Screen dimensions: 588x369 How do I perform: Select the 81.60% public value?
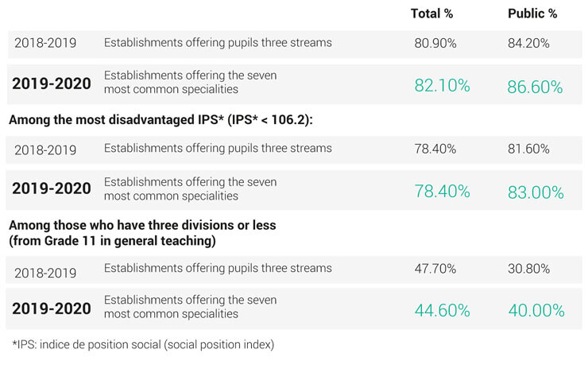coord(528,149)
